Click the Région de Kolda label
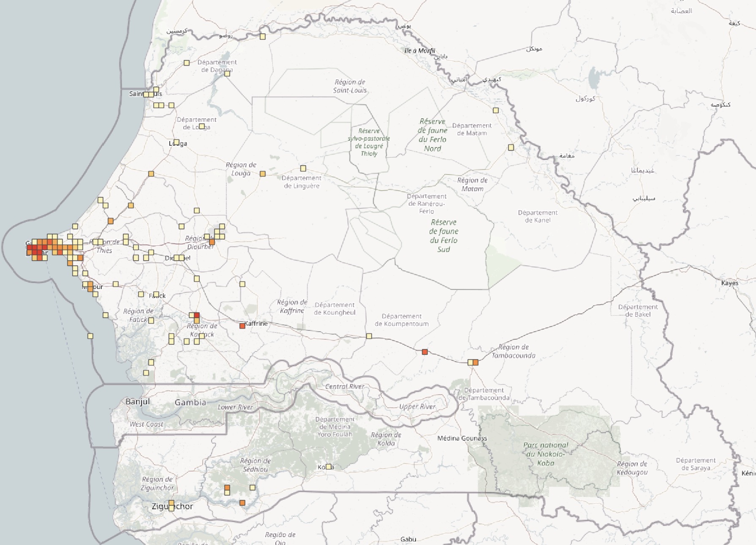 (386, 439)
